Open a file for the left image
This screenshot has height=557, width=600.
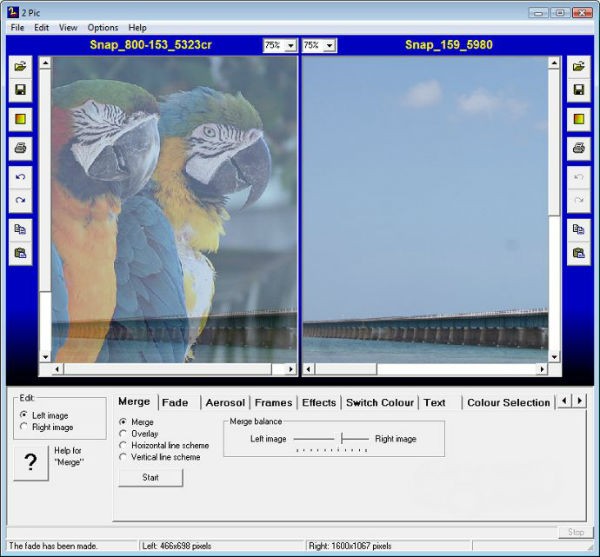(x=21, y=66)
